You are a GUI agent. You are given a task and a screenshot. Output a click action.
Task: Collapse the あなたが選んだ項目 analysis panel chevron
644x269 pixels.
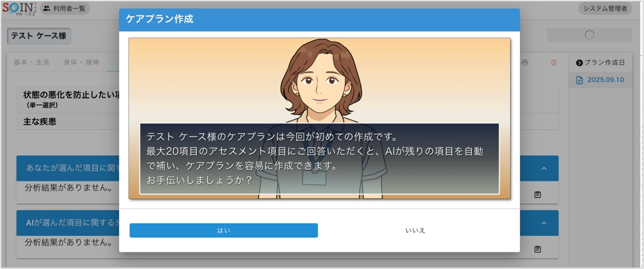coord(544,168)
